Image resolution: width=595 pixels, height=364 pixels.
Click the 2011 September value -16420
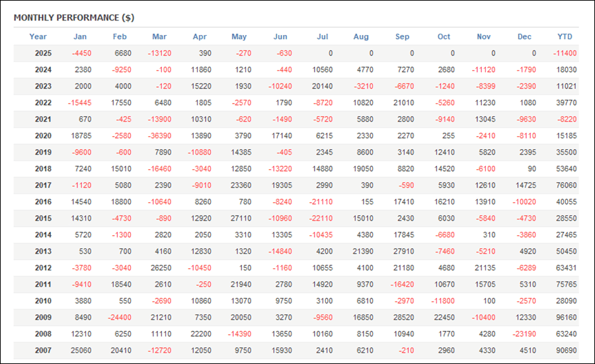(x=402, y=284)
